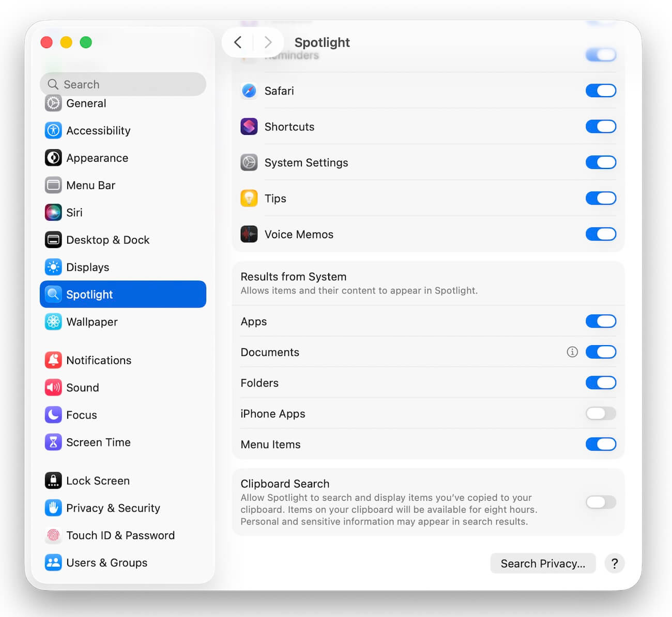Select the Displays sun icon
Image resolution: width=672 pixels, height=617 pixels.
click(x=53, y=267)
